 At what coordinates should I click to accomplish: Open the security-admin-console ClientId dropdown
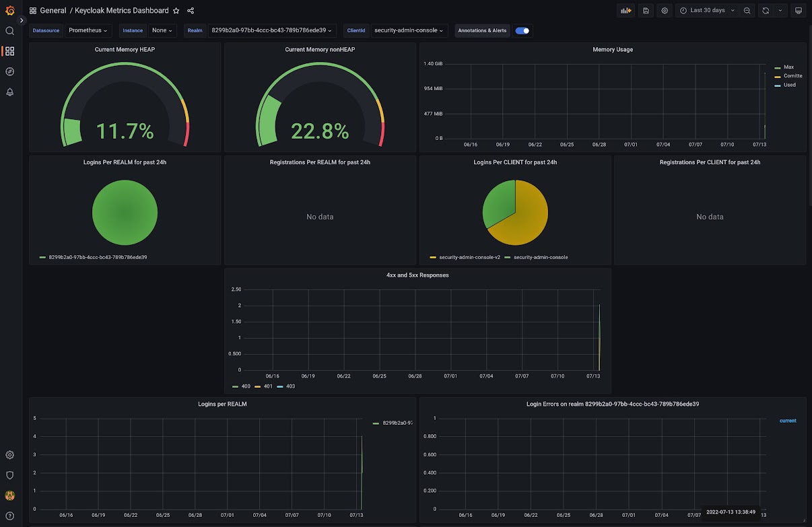pyautogui.click(x=409, y=30)
